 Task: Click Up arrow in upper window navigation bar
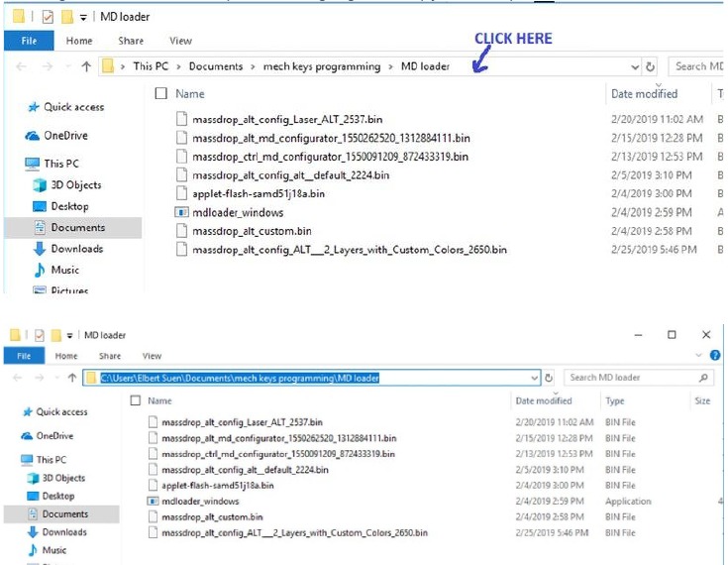(86, 66)
